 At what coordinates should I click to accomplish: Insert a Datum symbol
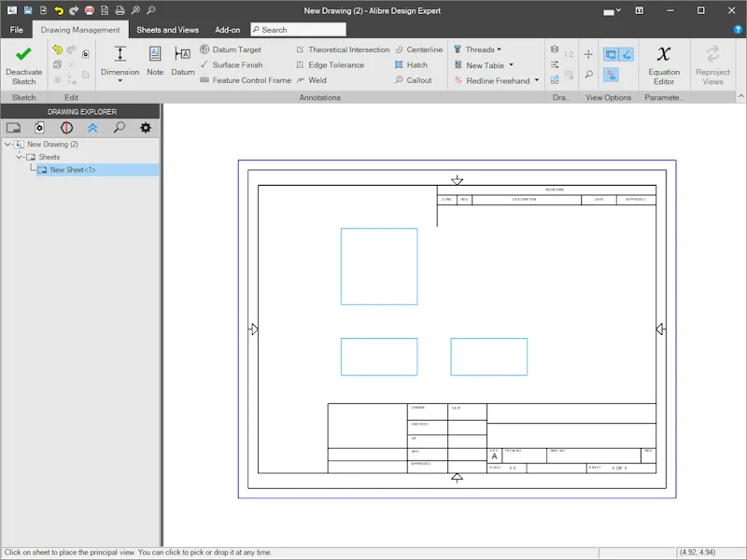click(183, 61)
